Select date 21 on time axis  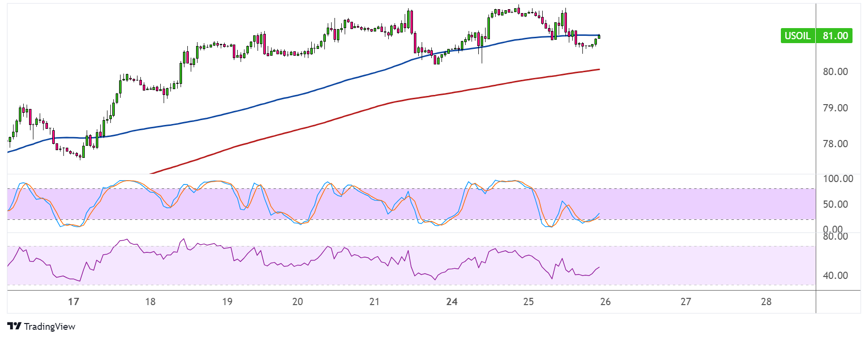click(x=374, y=302)
